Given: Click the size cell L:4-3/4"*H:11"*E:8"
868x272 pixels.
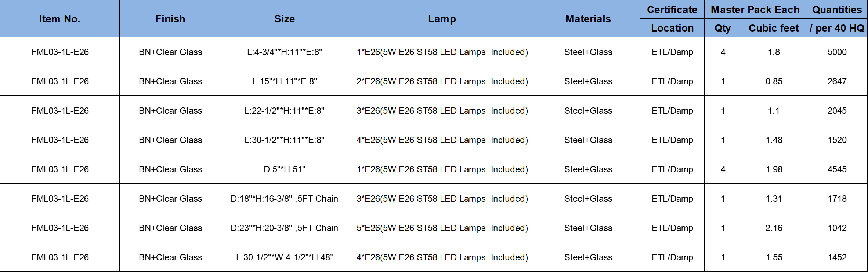Looking at the screenshot, I should (x=285, y=52).
